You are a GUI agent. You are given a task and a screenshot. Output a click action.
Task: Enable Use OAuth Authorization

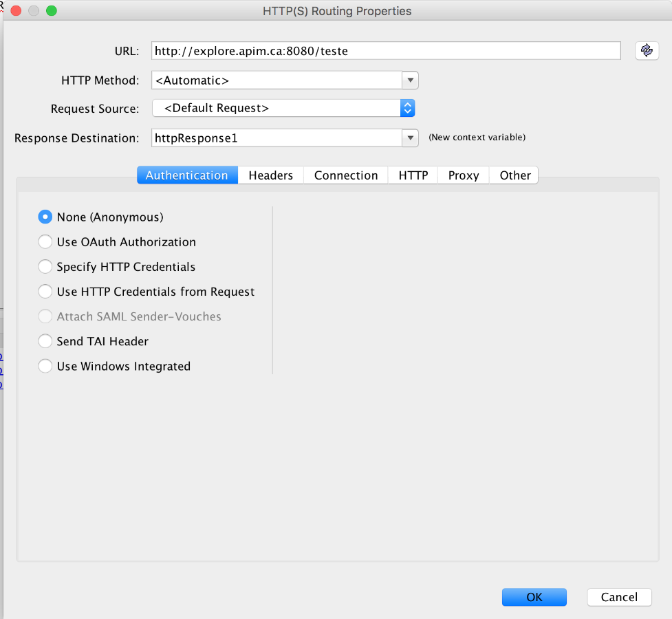coord(45,241)
